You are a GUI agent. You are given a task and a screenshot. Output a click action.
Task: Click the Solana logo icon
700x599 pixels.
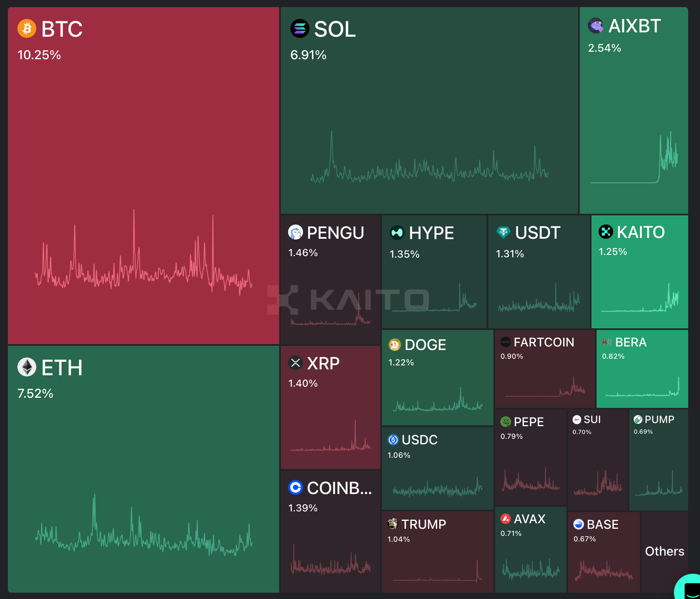tap(299, 29)
